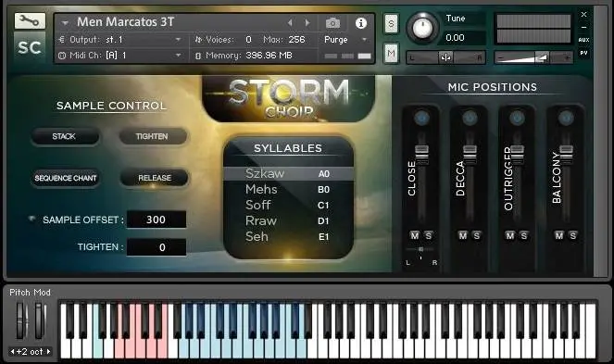Click the DECCA mic volume fader
The image size is (614, 364).
click(x=470, y=155)
